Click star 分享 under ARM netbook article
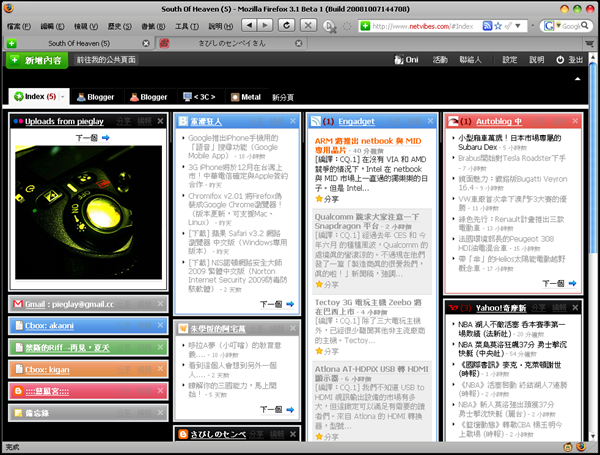600x455 pixels. coord(327,199)
